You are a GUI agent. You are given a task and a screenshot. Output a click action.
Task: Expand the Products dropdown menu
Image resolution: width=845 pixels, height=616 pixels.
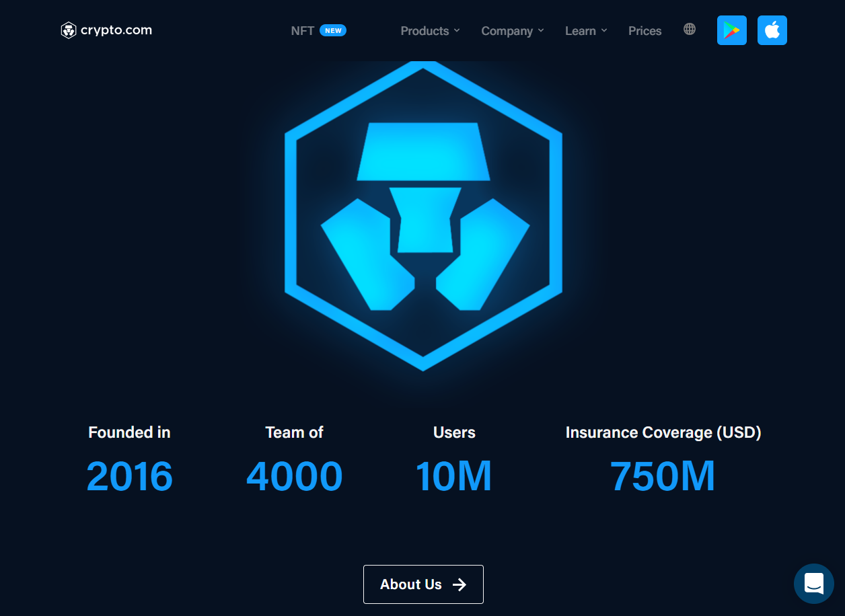[431, 31]
